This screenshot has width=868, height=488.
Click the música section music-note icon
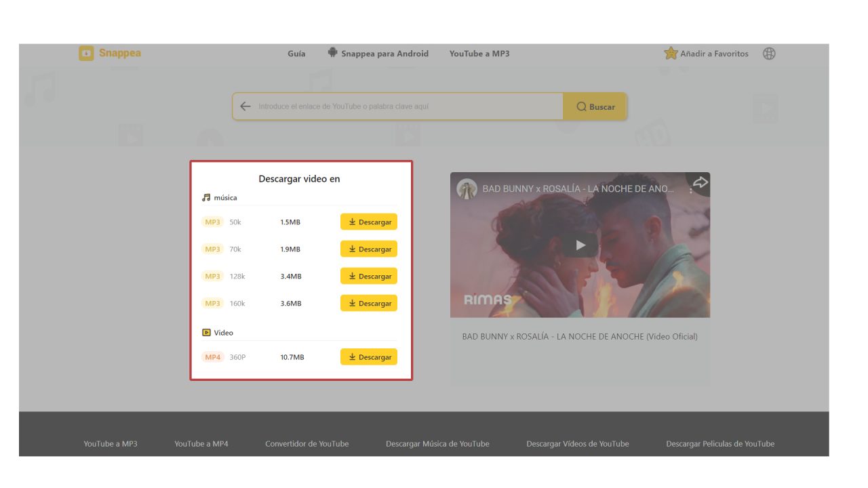[206, 198]
